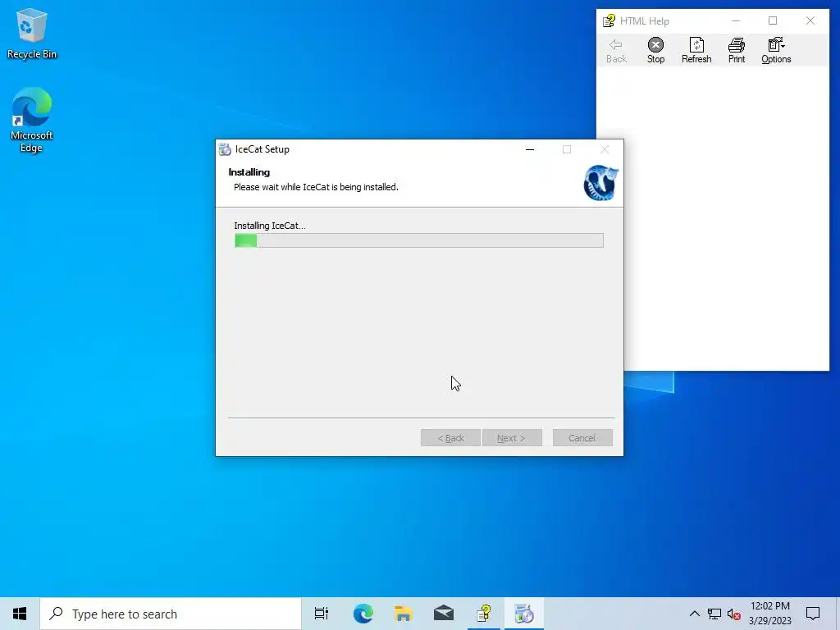Click the muted volume tray icon
The width and height of the screenshot is (840, 630).
pos(733,614)
